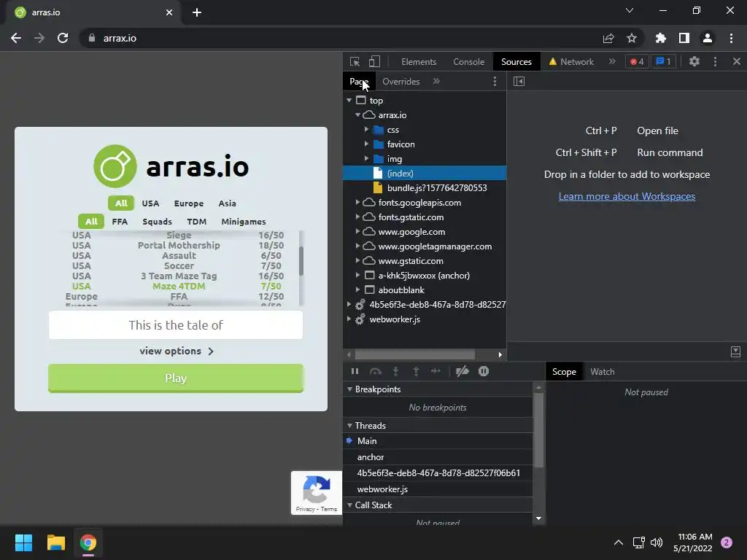Switch to the Elements tab

[x=419, y=62]
